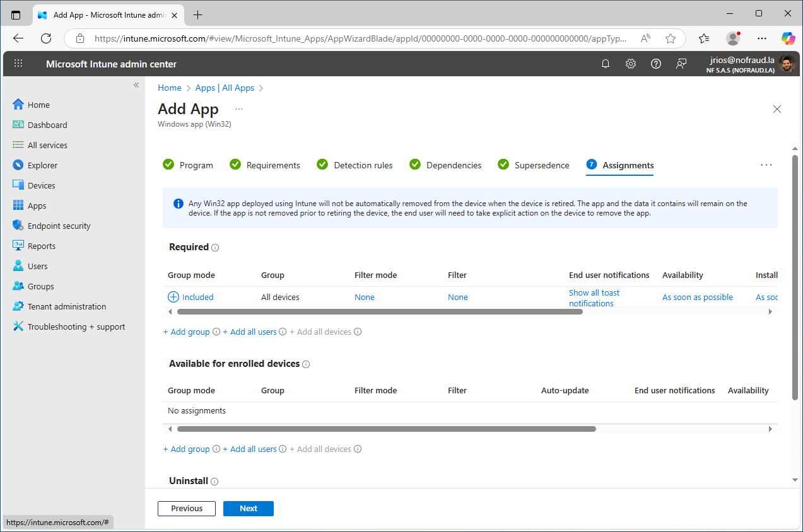The image size is (803, 532).
Task: Click the Show all toast notifications link
Action: (594, 298)
